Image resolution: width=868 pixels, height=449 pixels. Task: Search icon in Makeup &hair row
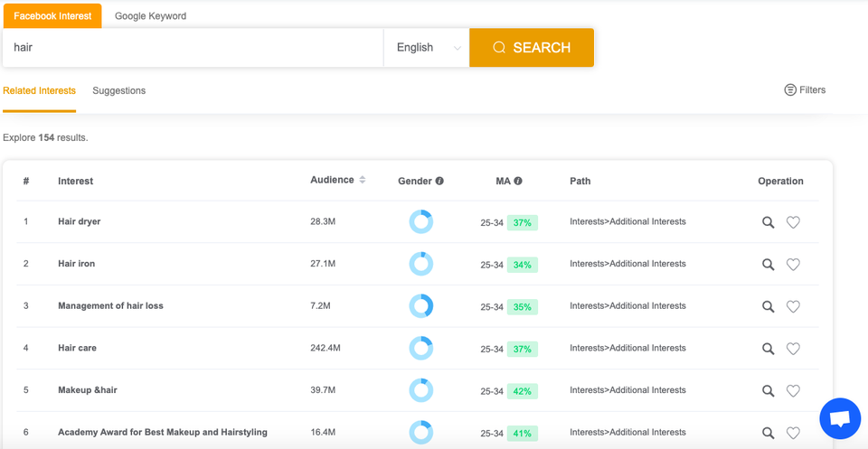(768, 390)
